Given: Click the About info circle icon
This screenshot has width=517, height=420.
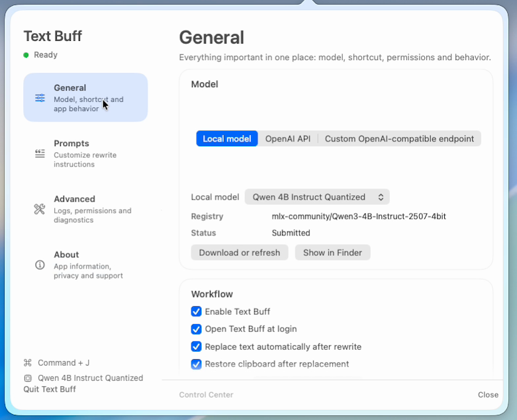Looking at the screenshot, I should click(x=40, y=265).
